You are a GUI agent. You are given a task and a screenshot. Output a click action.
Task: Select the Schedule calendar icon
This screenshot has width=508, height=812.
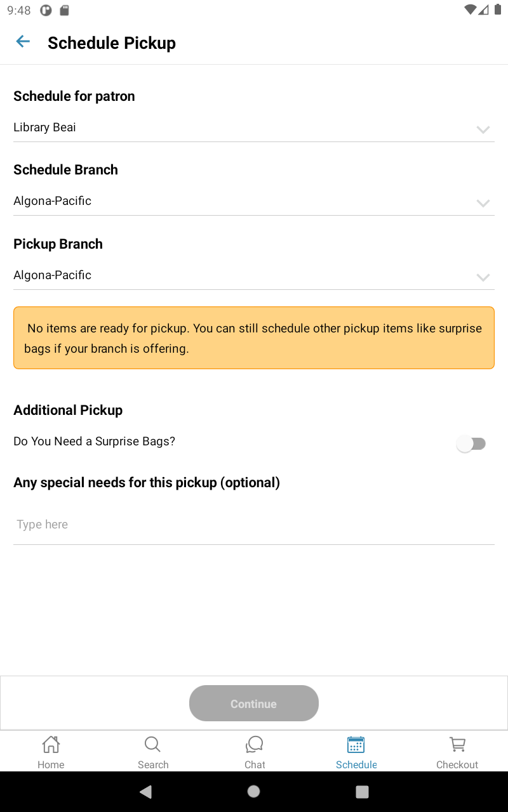click(x=356, y=744)
